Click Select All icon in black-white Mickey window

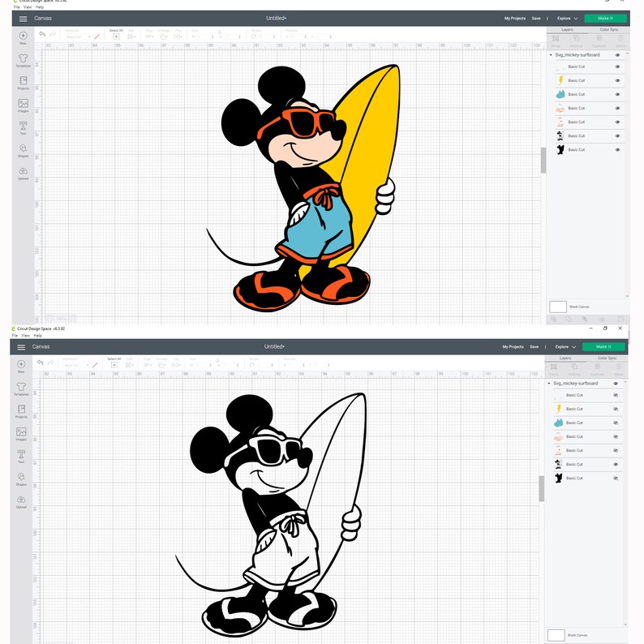click(x=114, y=363)
